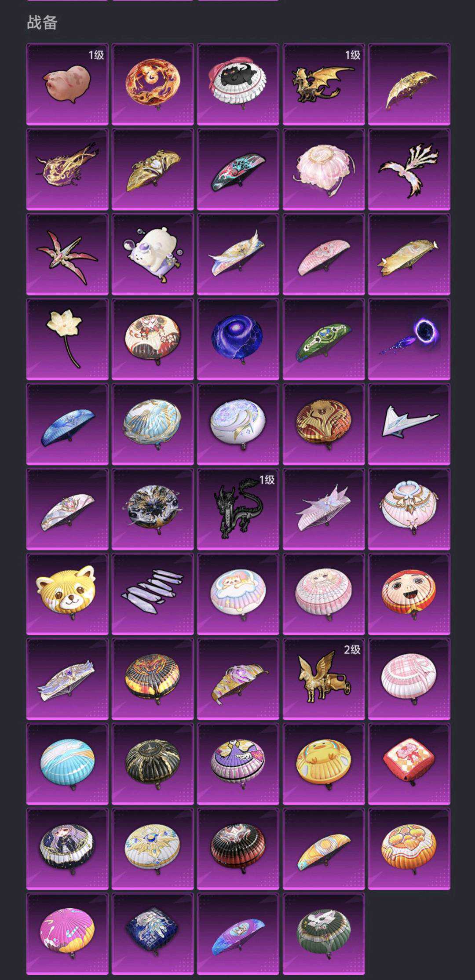Select the red square checkered parachute

(x=409, y=764)
